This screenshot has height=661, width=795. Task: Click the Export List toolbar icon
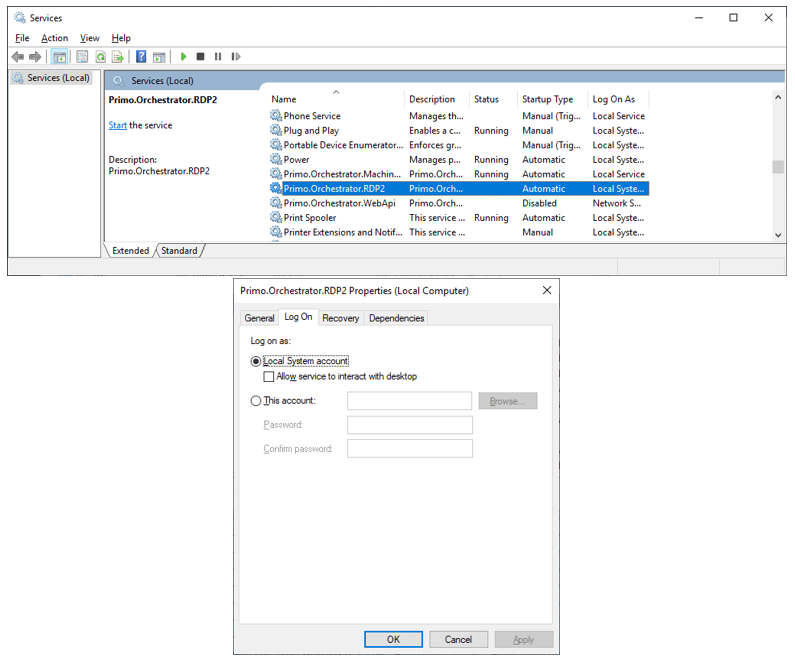tap(118, 57)
